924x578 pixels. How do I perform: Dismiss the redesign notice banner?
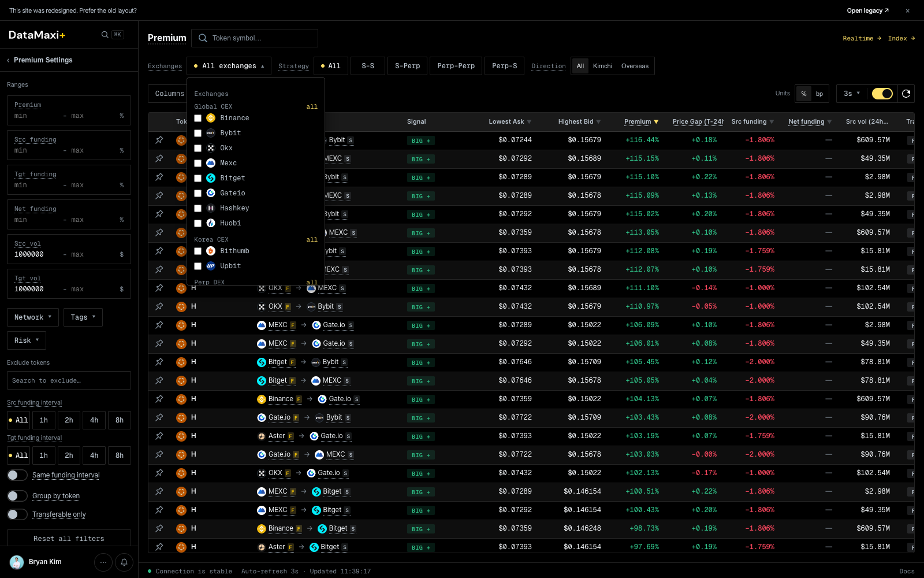(907, 10)
